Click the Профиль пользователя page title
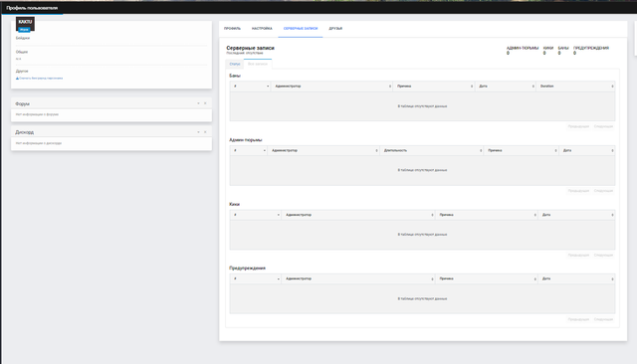 point(32,8)
